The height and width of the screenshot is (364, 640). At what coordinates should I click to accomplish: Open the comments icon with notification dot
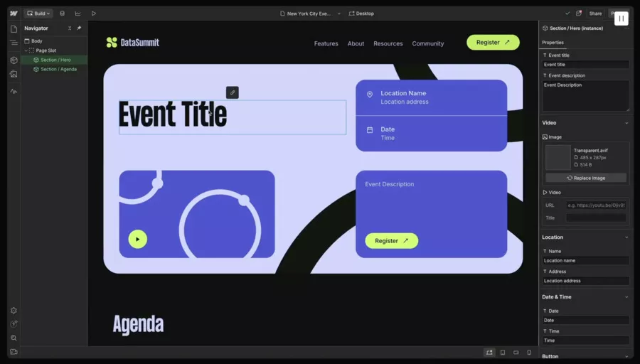(579, 14)
